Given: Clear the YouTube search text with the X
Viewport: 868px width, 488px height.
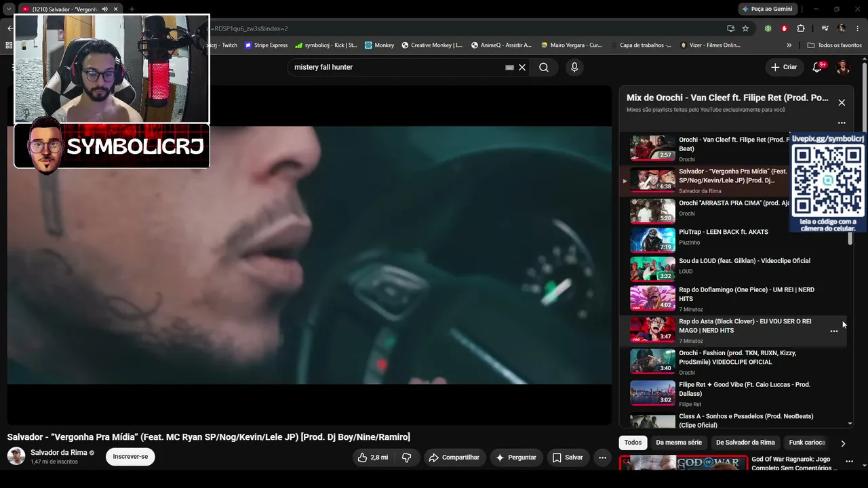Looking at the screenshot, I should pyautogui.click(x=522, y=67).
